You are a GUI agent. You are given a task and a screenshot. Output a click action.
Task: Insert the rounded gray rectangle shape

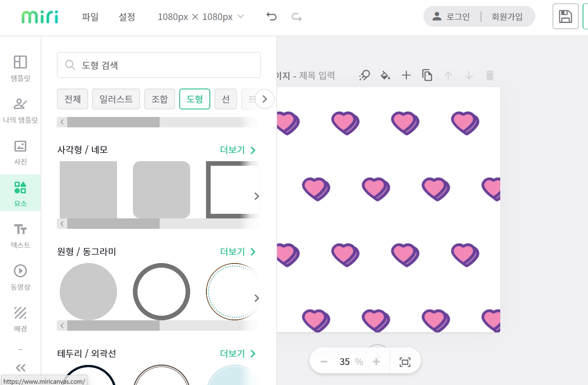pyautogui.click(x=161, y=190)
